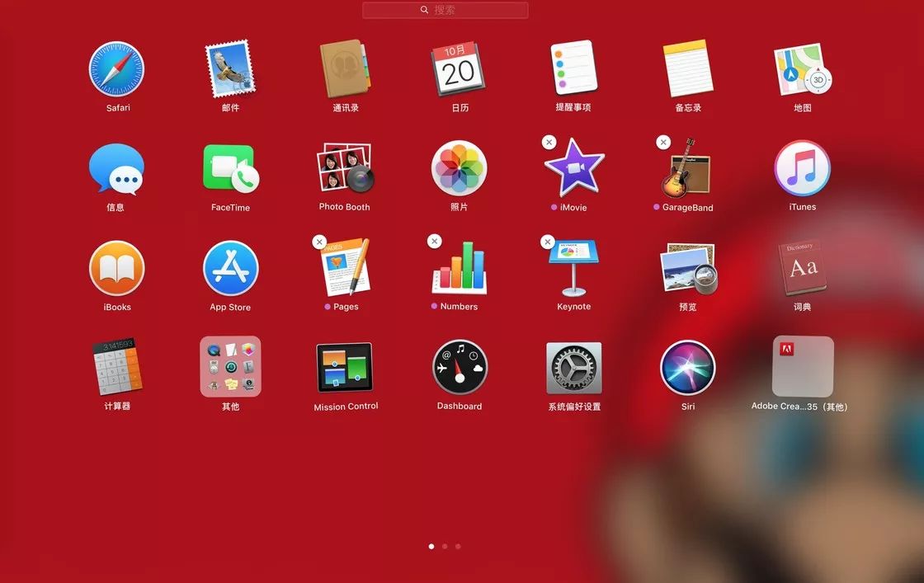Launch GarageBand

(686, 169)
